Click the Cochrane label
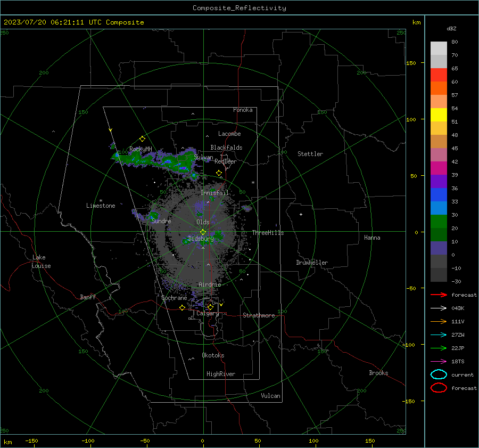 pyautogui.click(x=174, y=298)
